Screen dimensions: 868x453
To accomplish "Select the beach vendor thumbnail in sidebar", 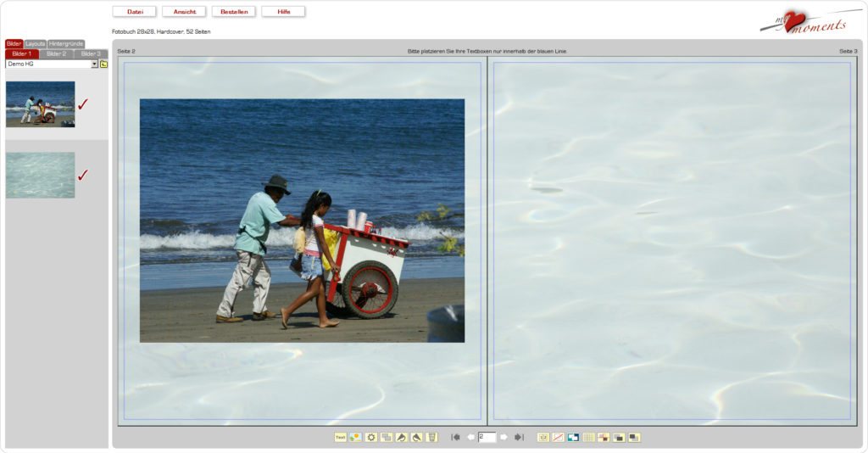I will pos(41,104).
